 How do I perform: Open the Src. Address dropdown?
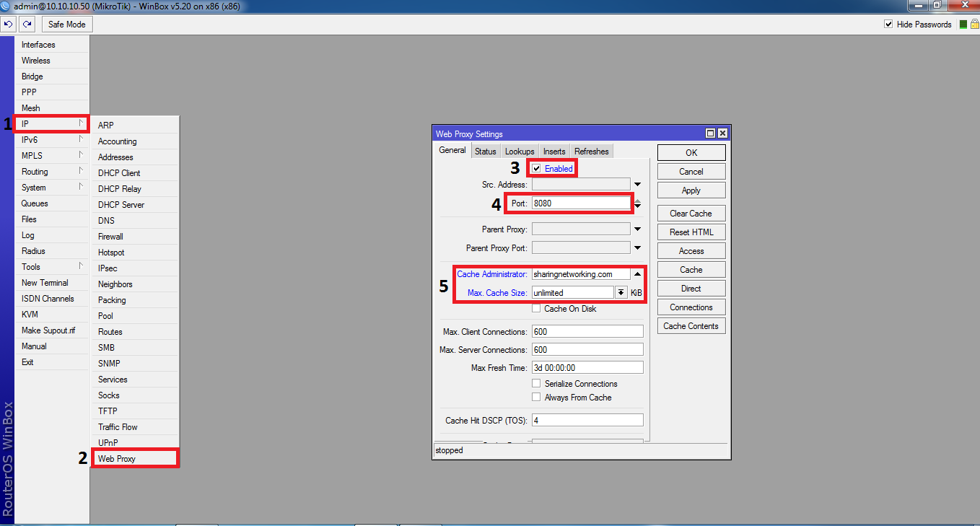[x=636, y=183]
